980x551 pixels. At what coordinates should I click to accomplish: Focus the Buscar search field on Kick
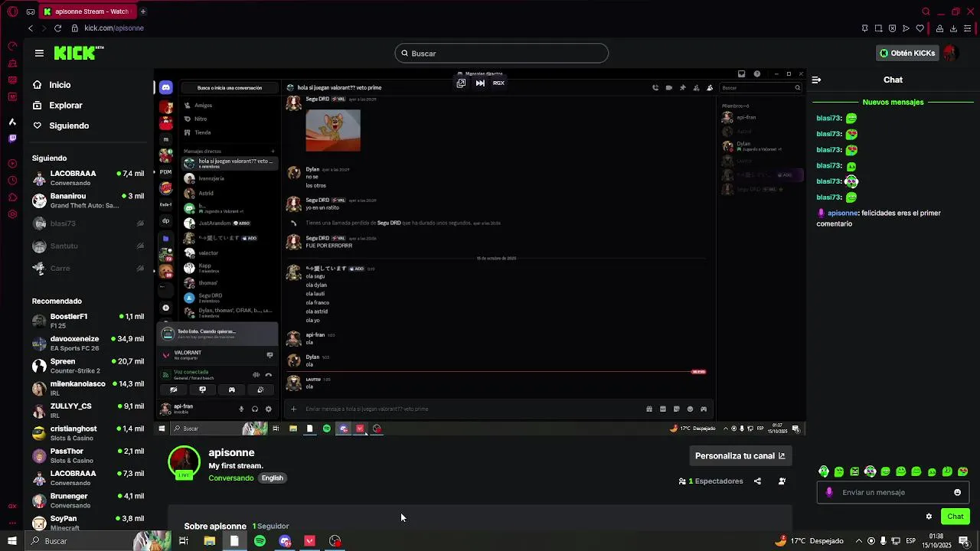click(501, 54)
